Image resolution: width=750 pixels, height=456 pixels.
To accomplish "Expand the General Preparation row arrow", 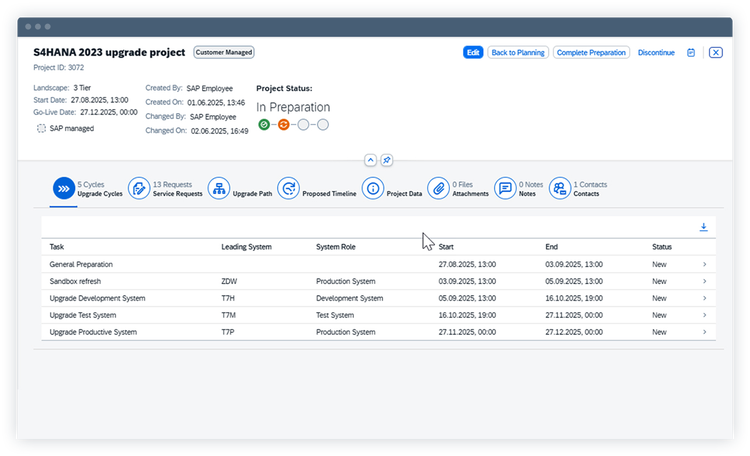I will pyautogui.click(x=705, y=264).
